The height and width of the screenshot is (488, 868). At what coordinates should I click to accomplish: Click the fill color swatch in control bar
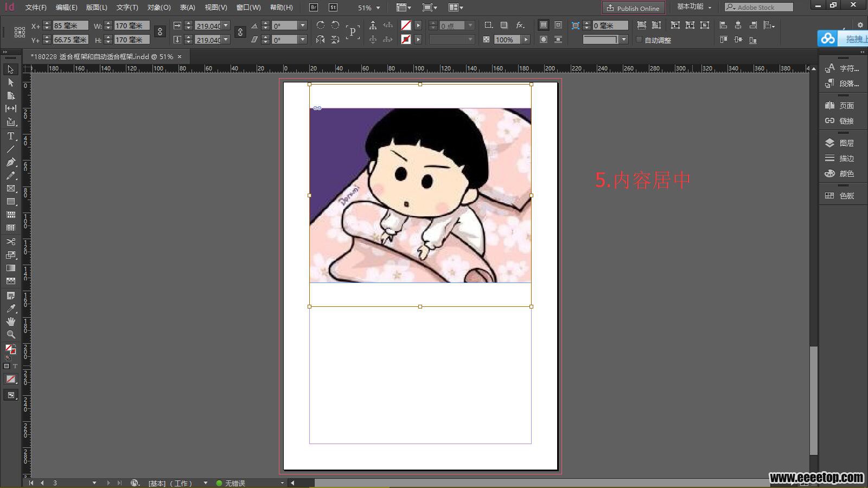point(406,25)
